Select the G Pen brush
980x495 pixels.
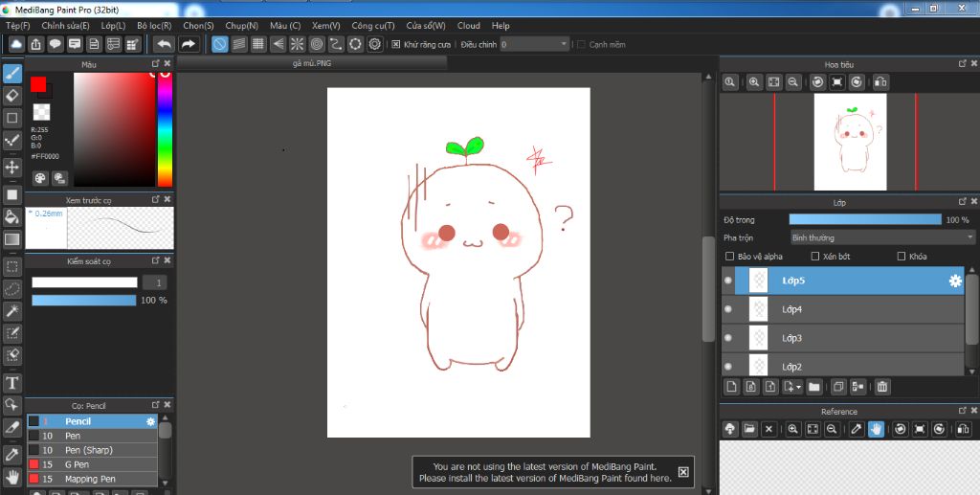(x=92, y=464)
